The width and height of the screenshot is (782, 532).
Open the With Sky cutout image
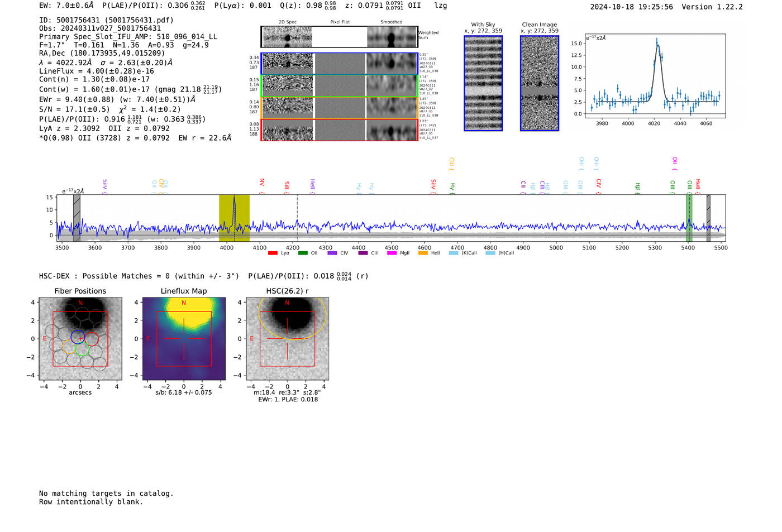(x=483, y=83)
